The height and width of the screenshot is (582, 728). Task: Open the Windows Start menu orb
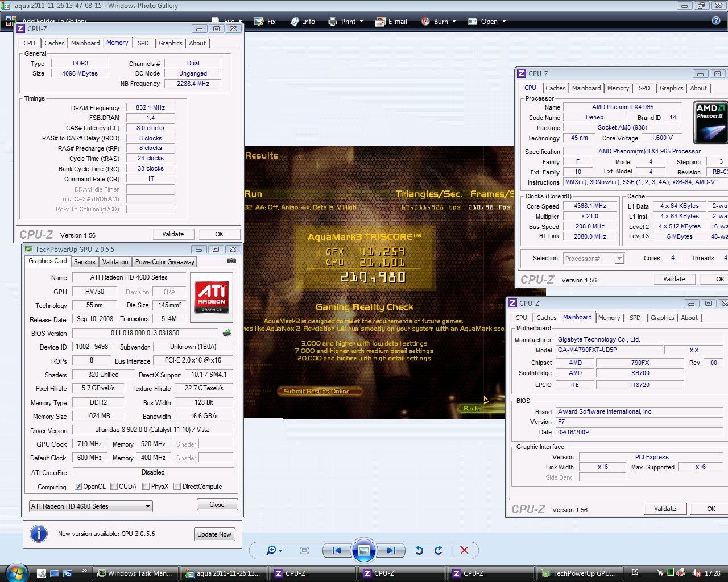[16, 573]
